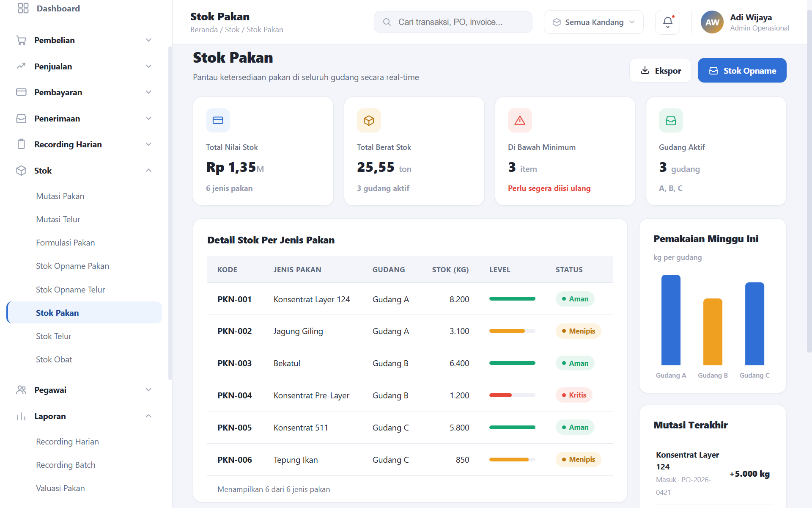Click the Laporan bar chart icon
This screenshot has height=508, width=812.
pyautogui.click(x=21, y=416)
